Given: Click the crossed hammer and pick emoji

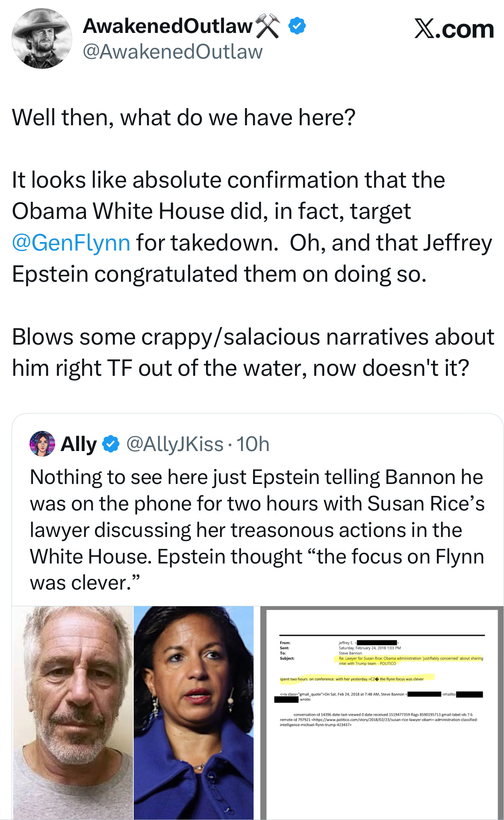Looking at the screenshot, I should click(268, 26).
